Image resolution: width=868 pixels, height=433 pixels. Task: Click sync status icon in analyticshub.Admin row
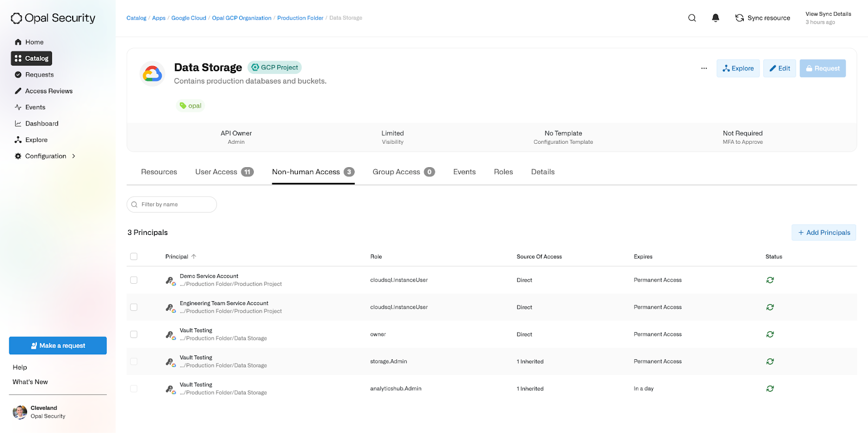point(770,389)
